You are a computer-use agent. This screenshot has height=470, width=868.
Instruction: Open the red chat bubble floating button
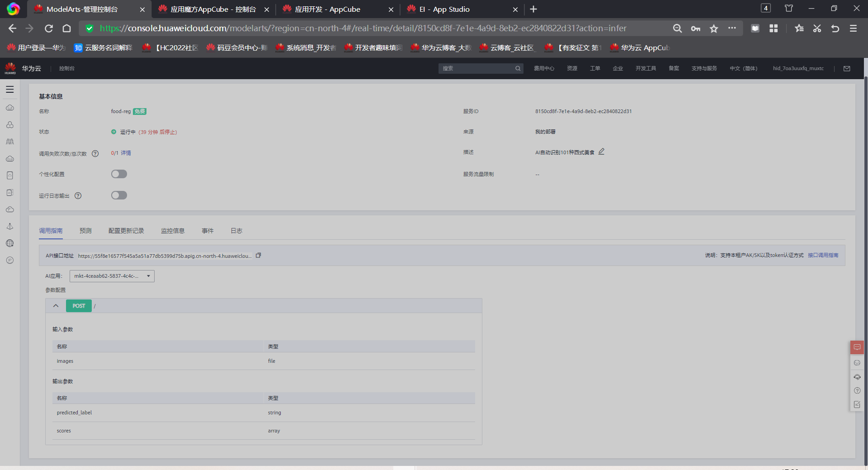point(857,347)
